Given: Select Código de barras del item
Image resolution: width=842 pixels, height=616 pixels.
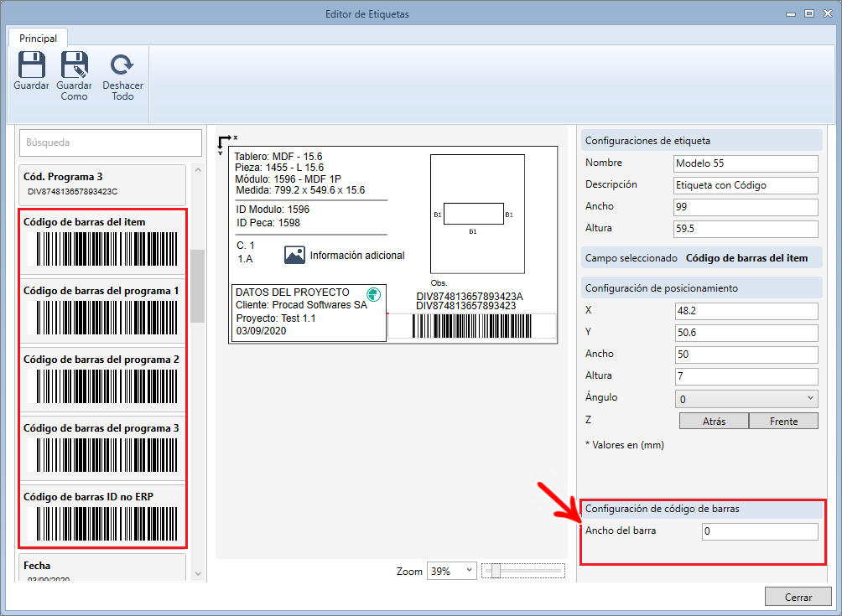Looking at the screenshot, I should point(102,243).
